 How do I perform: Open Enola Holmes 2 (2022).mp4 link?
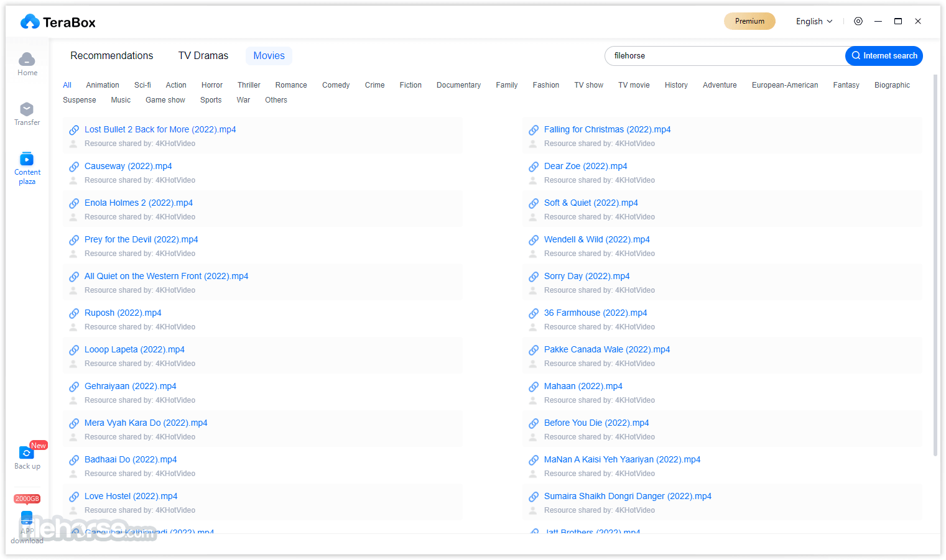click(139, 203)
